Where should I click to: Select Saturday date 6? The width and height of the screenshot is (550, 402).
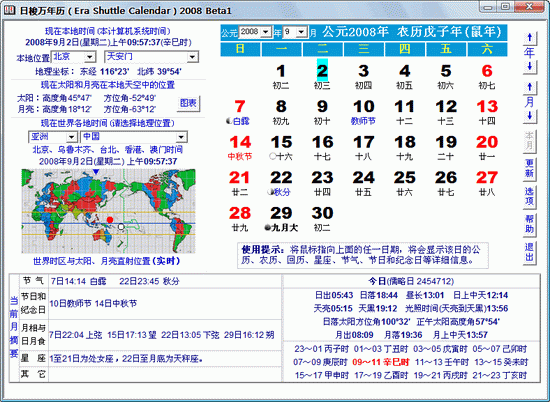click(x=487, y=76)
